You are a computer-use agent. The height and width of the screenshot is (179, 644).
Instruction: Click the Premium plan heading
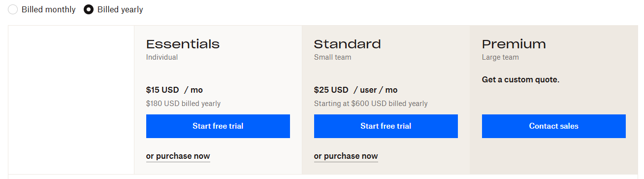coord(514,44)
